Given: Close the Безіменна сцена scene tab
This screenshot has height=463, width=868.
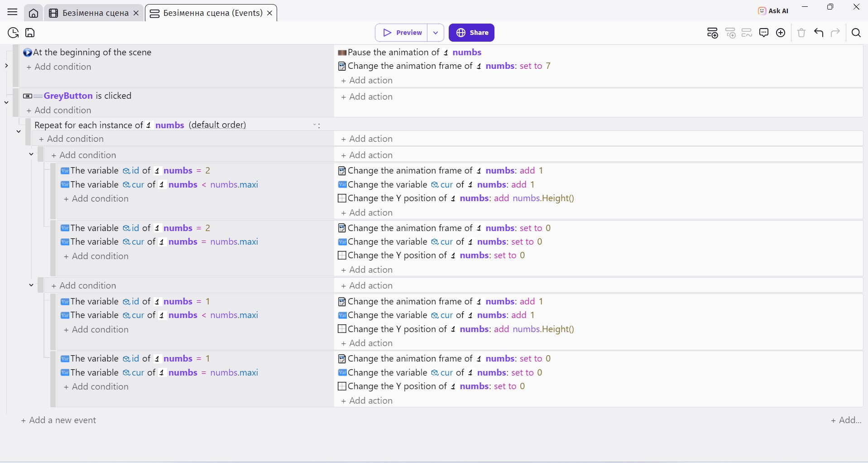Looking at the screenshot, I should click(136, 13).
